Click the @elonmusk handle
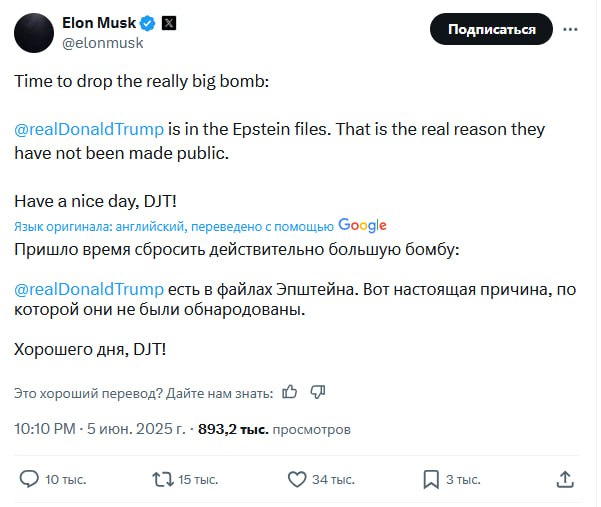The height and width of the screenshot is (507, 601). coord(103,42)
